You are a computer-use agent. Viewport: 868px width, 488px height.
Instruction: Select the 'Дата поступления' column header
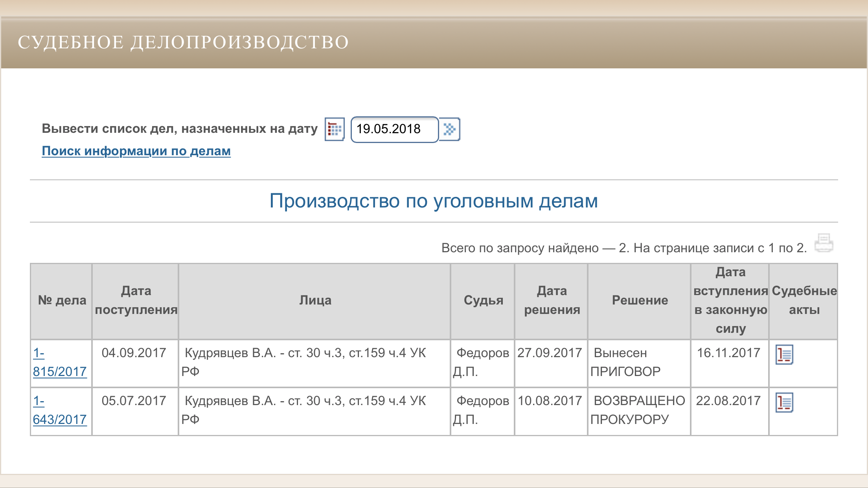coord(136,301)
